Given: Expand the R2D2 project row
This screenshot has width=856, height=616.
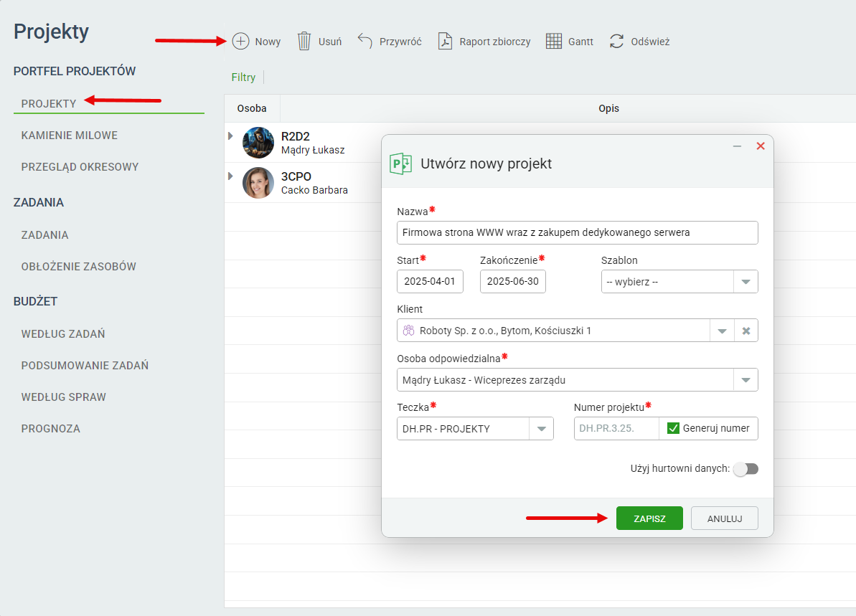Looking at the screenshot, I should (230, 136).
